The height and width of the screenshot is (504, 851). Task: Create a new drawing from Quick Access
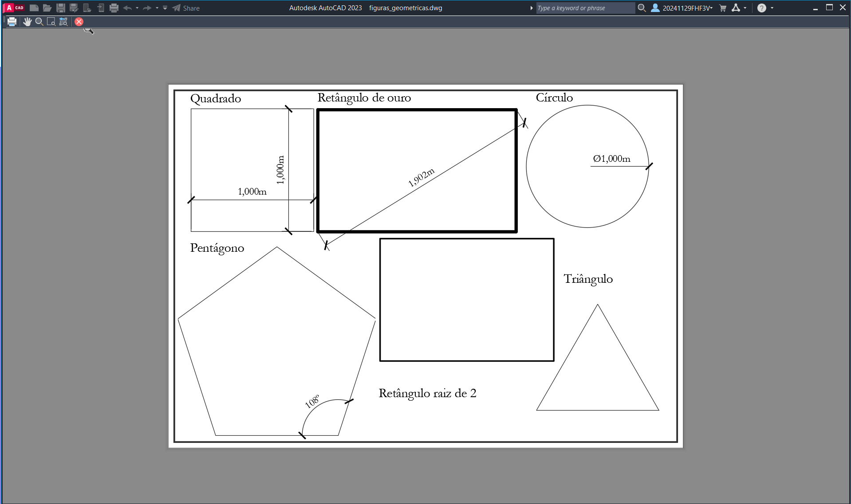(x=34, y=8)
